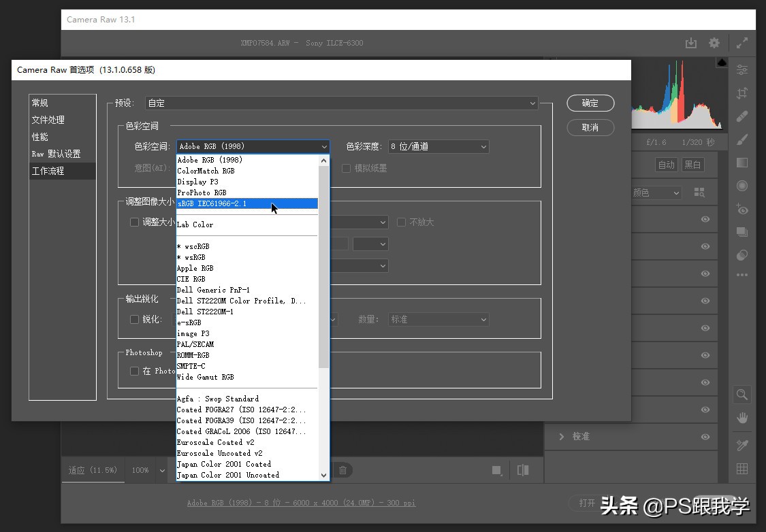
Task: Open the 预设 dropdown showing 自定
Action: click(x=342, y=103)
